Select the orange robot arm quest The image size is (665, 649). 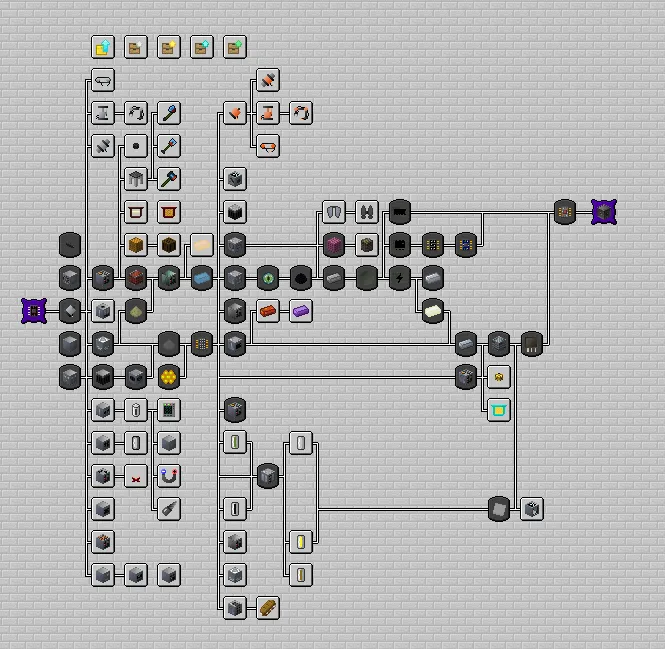tap(301, 113)
